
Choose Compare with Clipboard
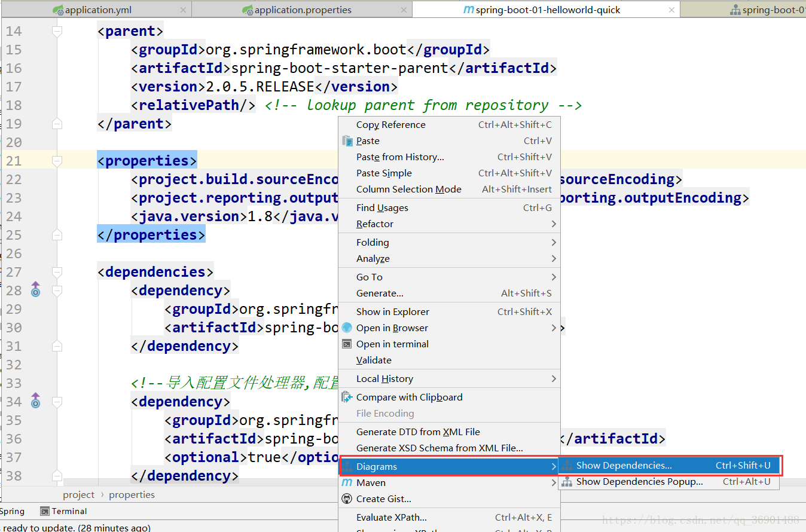449,398
